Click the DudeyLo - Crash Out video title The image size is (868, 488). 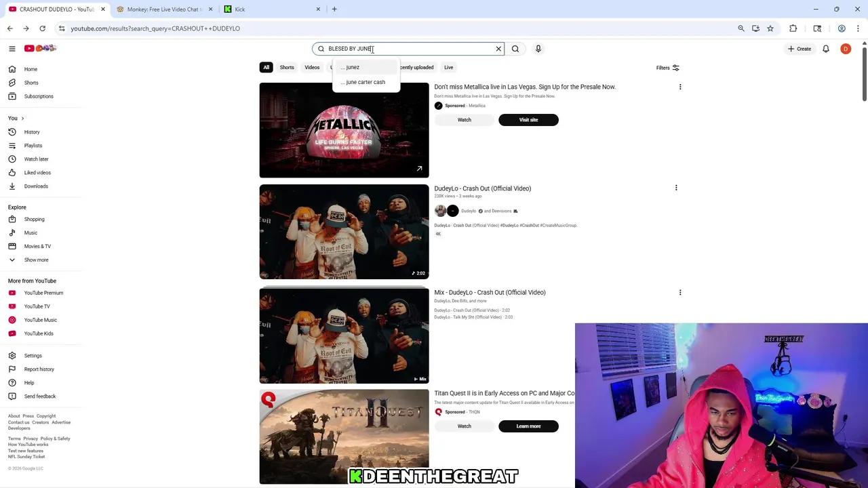point(482,188)
